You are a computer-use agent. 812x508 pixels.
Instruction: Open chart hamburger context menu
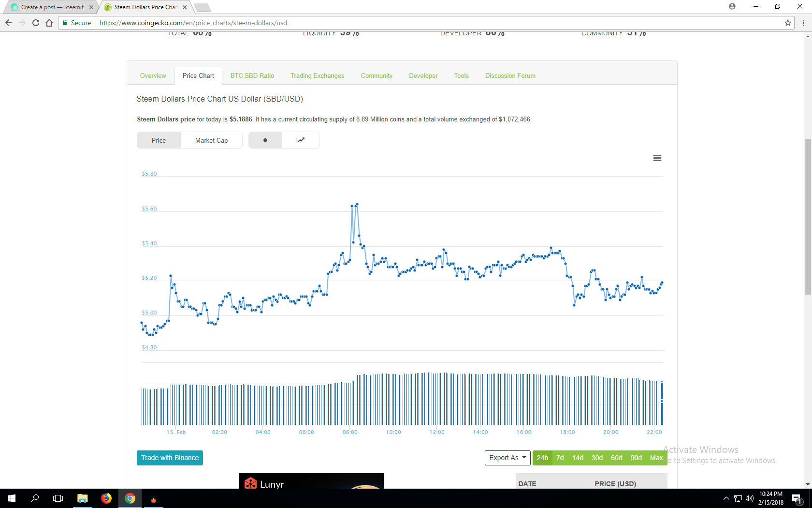click(x=657, y=158)
